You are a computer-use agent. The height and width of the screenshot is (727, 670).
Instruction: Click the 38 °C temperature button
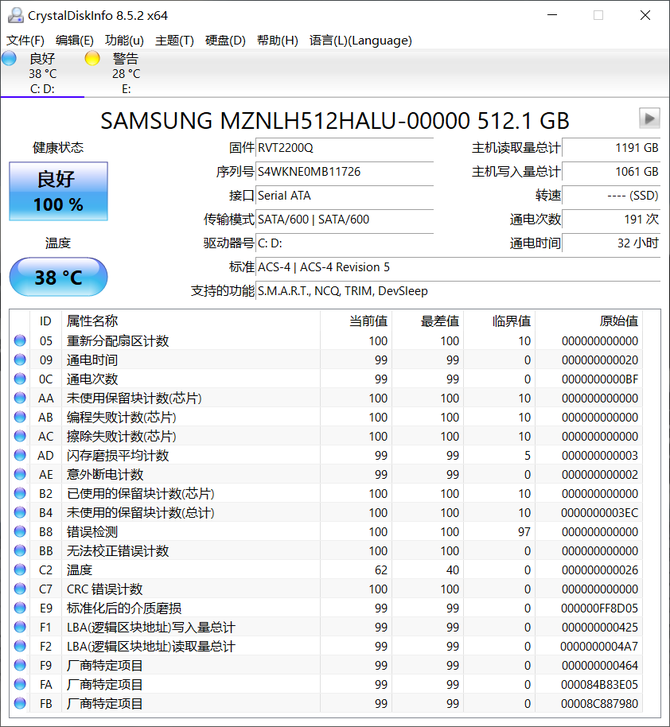tap(58, 277)
